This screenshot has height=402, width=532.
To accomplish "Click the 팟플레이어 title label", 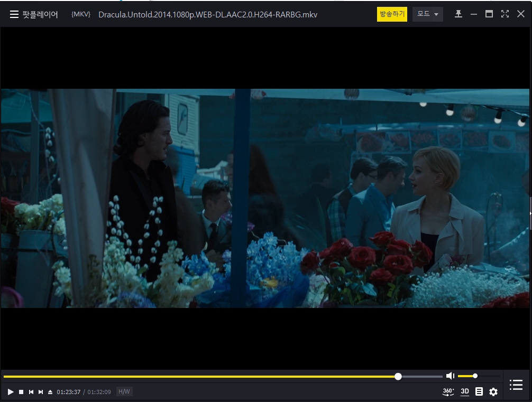I will coord(40,15).
